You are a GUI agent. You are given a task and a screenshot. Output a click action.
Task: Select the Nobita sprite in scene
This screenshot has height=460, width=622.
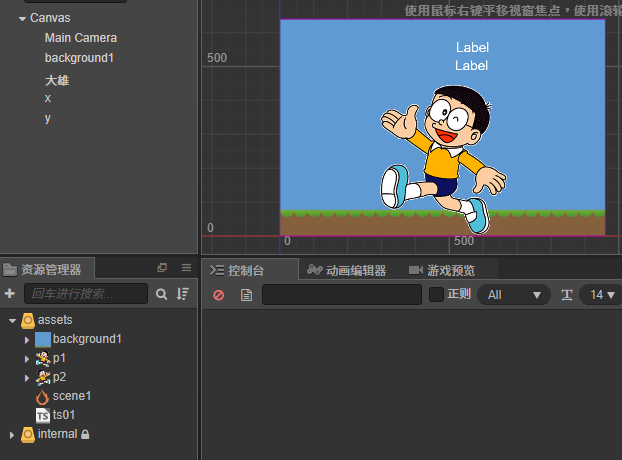tap(443, 159)
